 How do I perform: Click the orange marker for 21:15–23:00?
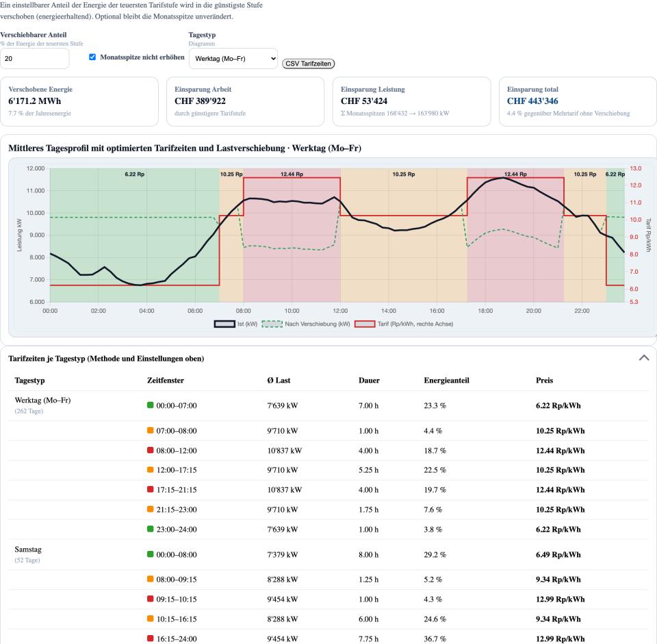point(151,509)
